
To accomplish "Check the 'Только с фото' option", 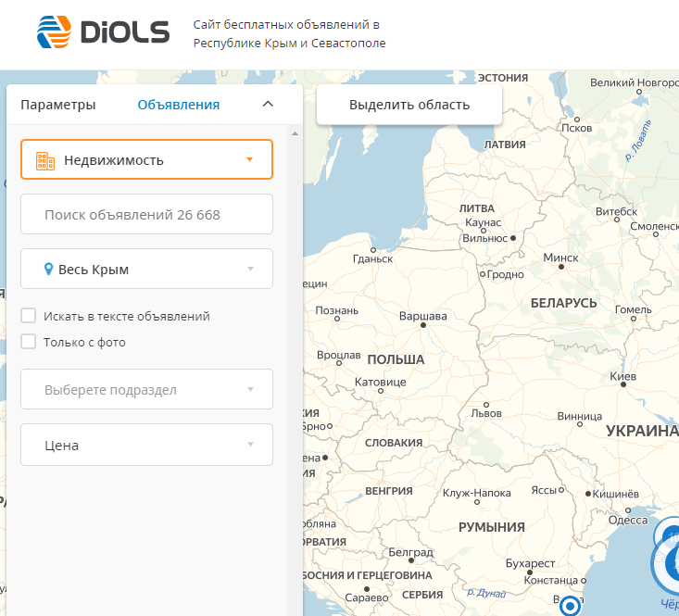I will click(29, 342).
